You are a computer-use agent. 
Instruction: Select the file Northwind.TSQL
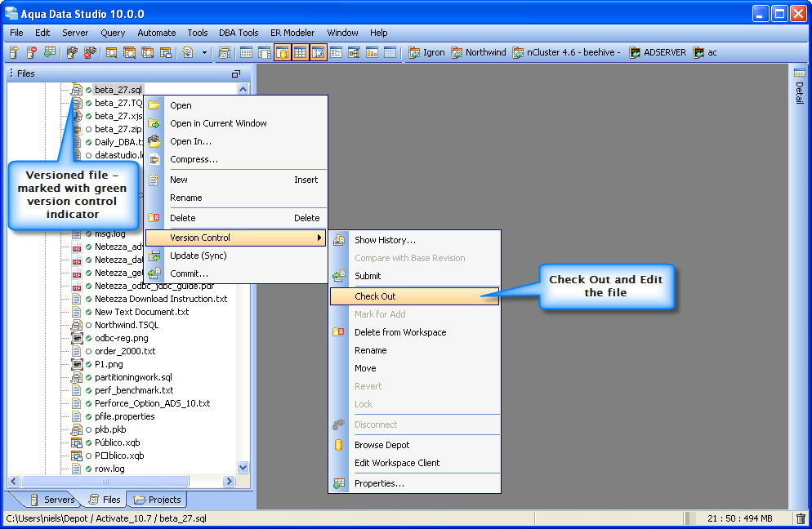point(127,325)
